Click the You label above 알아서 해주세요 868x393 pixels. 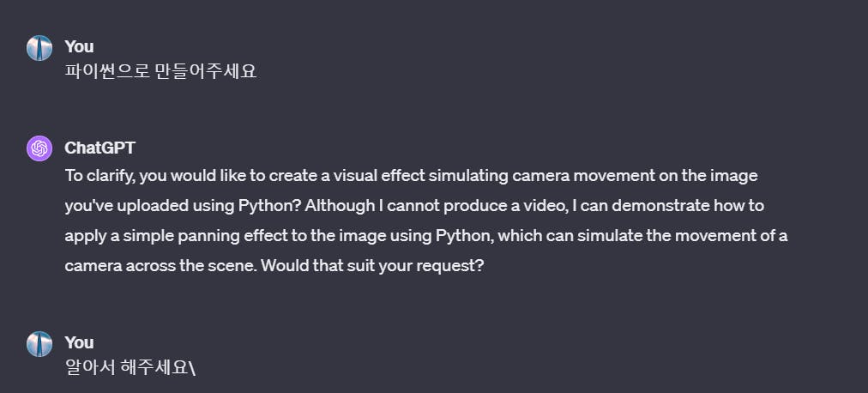[x=79, y=342]
